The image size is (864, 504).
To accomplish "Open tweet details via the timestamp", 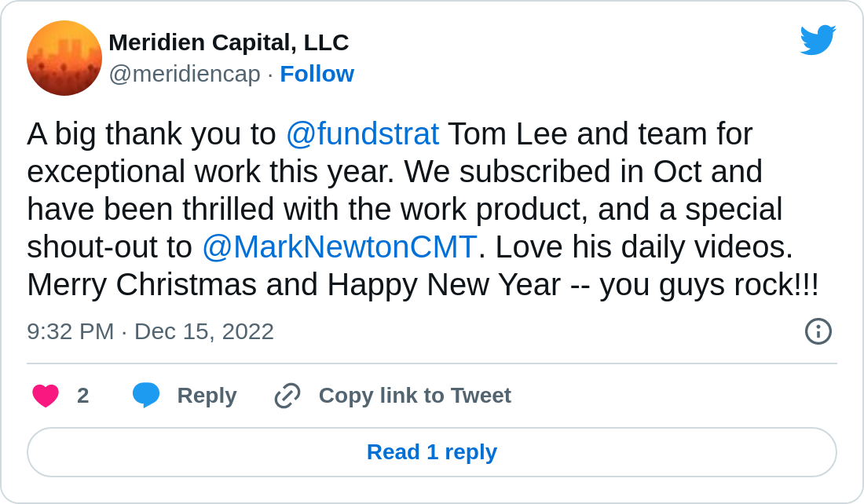I will click(151, 331).
